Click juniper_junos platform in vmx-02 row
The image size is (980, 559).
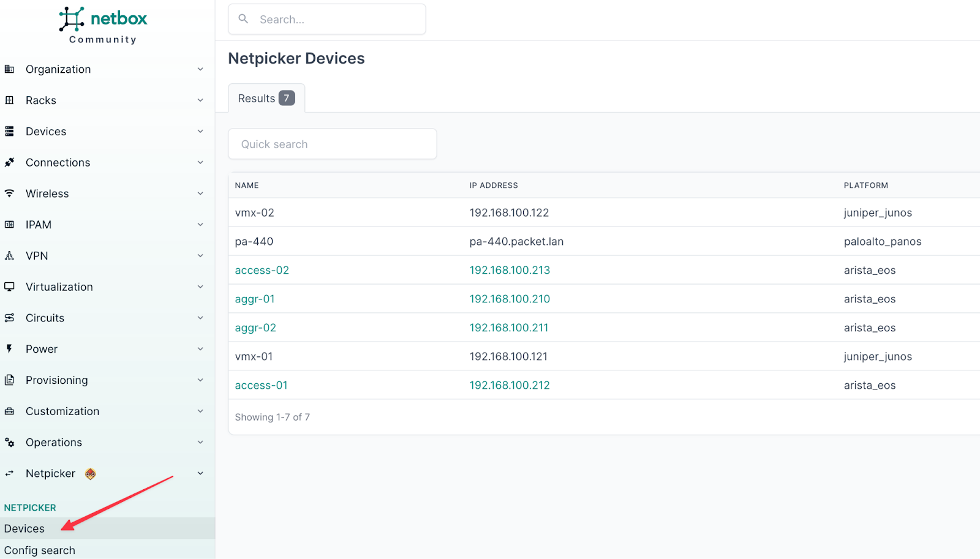(x=878, y=212)
